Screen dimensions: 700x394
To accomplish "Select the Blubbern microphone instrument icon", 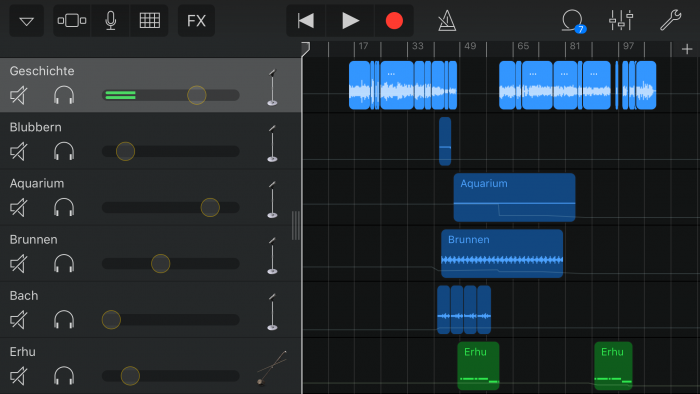I will (x=272, y=144).
